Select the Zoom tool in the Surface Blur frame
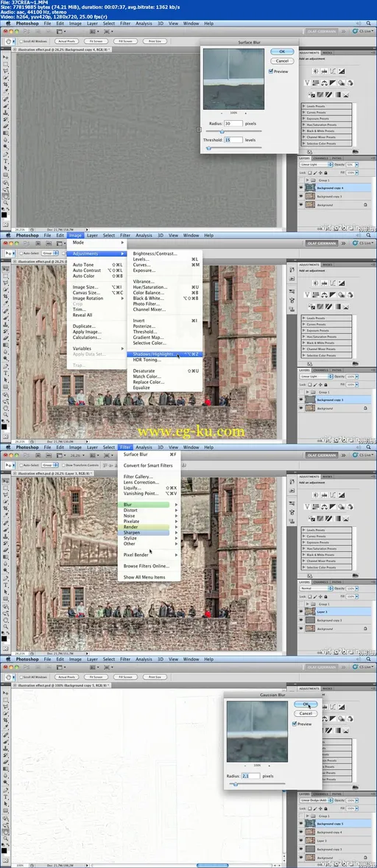This screenshot has height=868, width=377. point(6,203)
